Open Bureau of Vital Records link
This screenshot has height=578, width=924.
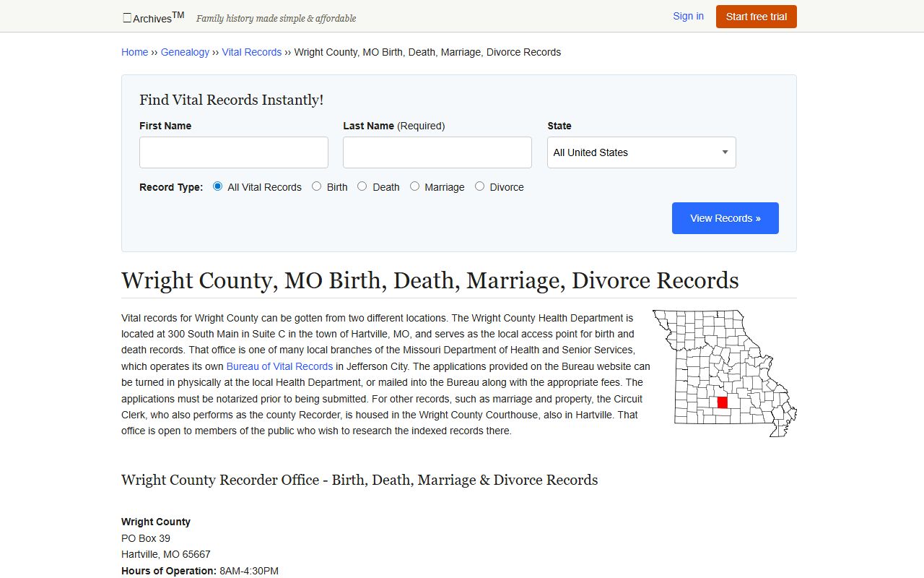279,366
